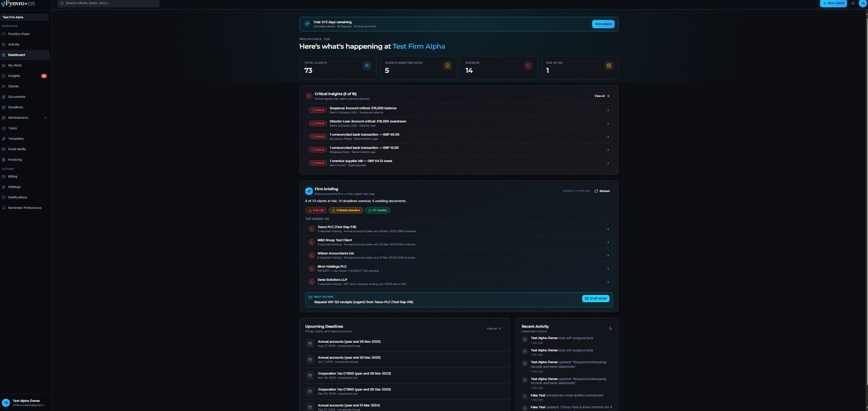Click the Draft email button
Image resolution: width=868 pixels, height=411 pixels.
tap(596, 299)
